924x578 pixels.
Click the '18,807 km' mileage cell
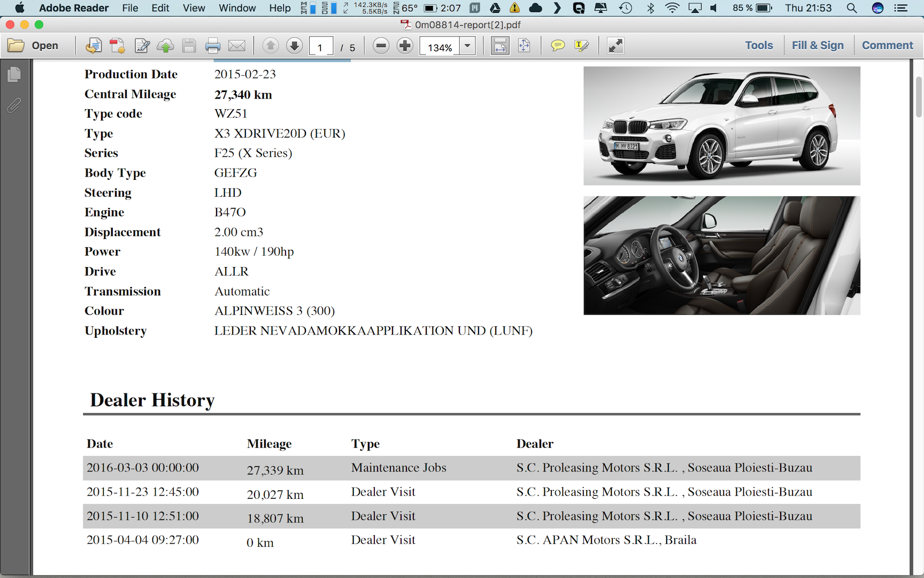[275, 519]
